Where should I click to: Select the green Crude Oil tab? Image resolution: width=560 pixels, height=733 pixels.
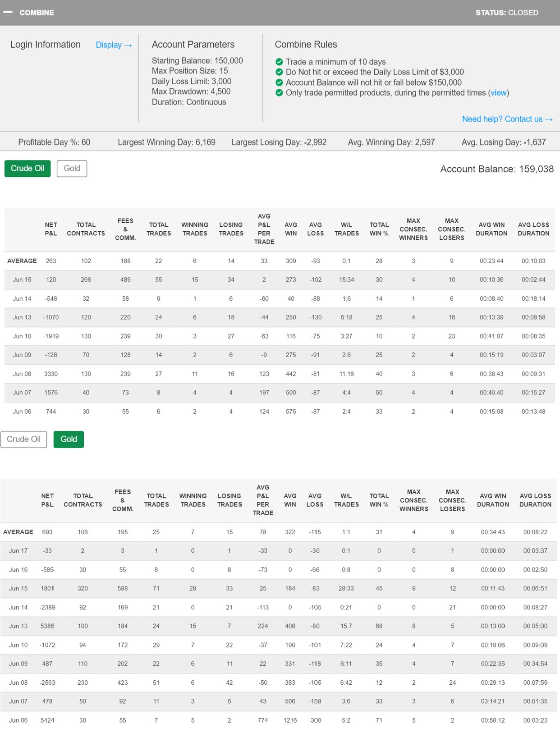(x=28, y=169)
